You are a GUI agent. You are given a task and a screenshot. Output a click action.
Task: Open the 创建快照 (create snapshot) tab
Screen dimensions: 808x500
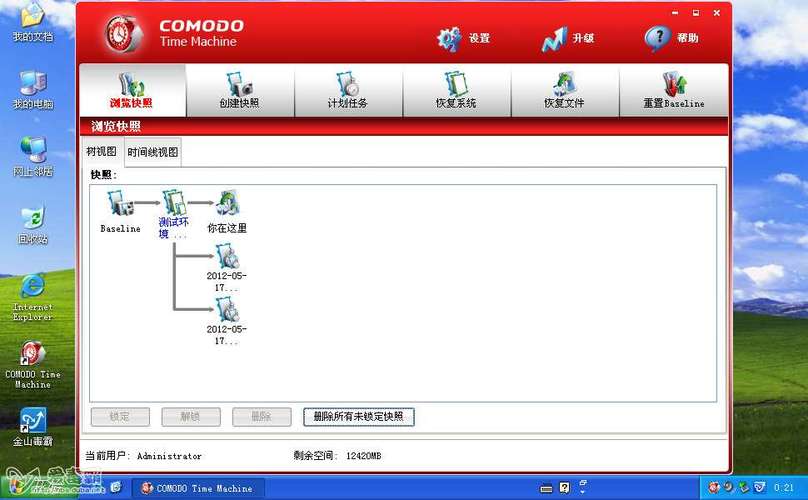pyautogui.click(x=240, y=90)
